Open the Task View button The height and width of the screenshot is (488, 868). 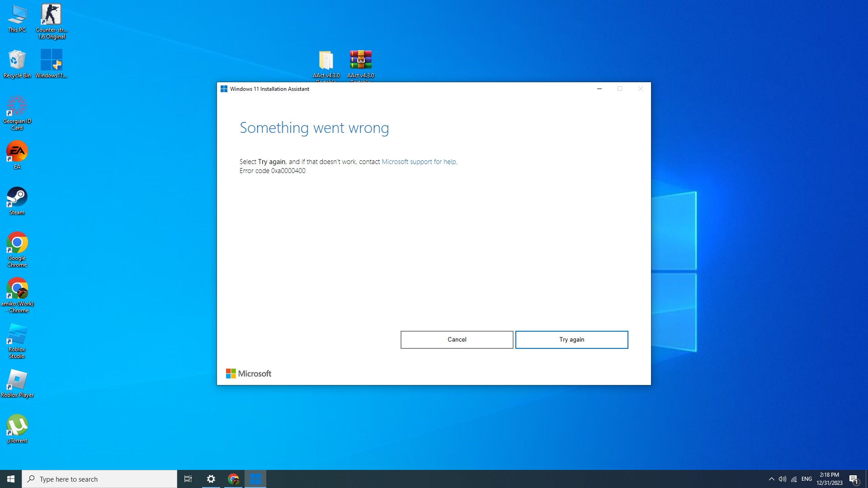coord(188,479)
